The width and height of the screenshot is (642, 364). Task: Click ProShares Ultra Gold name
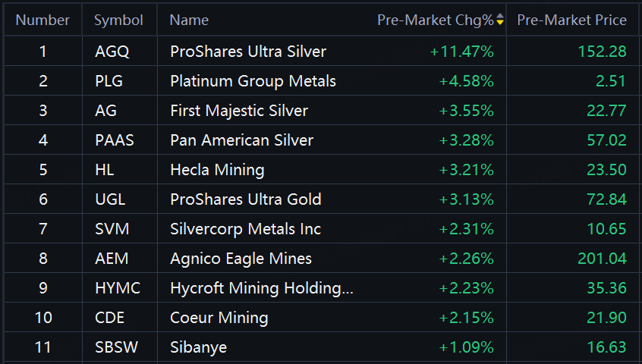pyautogui.click(x=246, y=199)
